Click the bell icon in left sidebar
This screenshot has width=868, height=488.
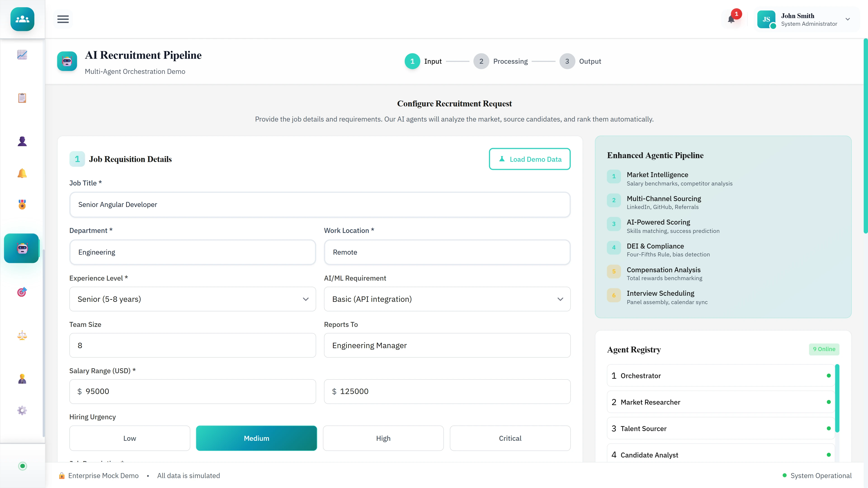(22, 174)
